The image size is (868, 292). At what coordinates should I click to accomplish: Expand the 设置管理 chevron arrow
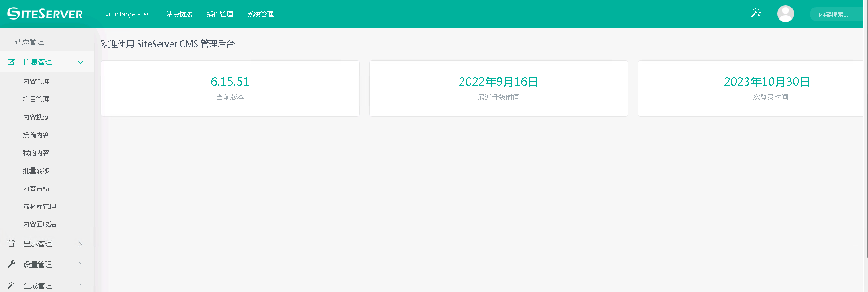pyautogui.click(x=81, y=264)
